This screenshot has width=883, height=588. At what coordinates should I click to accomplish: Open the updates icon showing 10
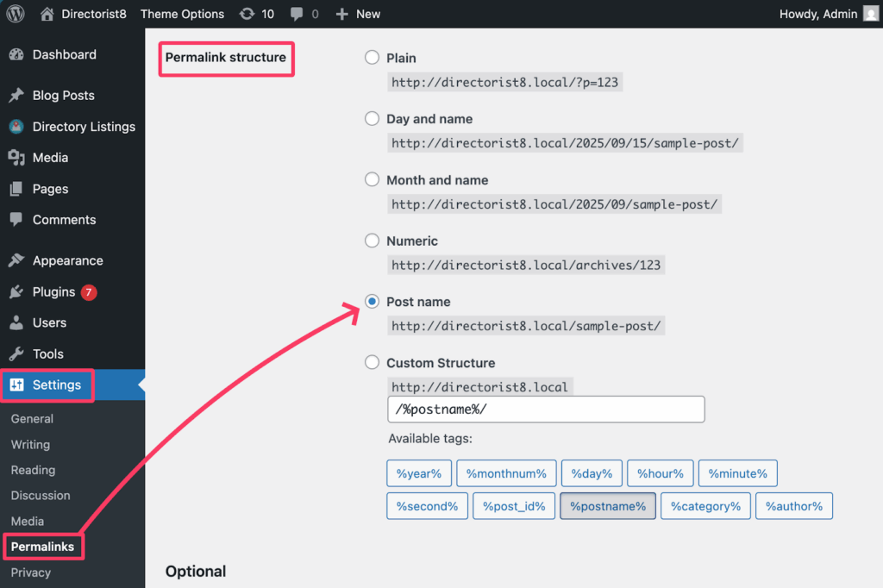coord(247,14)
